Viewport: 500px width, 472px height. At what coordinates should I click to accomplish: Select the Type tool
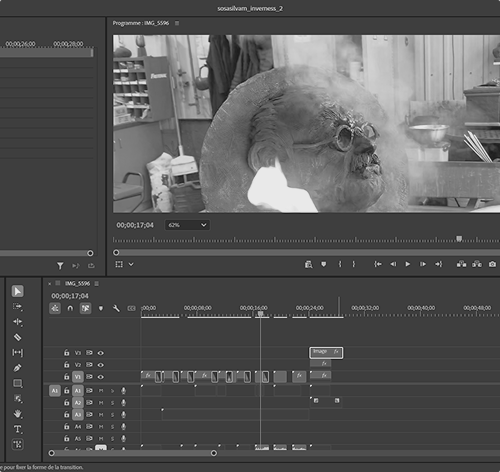tap(18, 429)
